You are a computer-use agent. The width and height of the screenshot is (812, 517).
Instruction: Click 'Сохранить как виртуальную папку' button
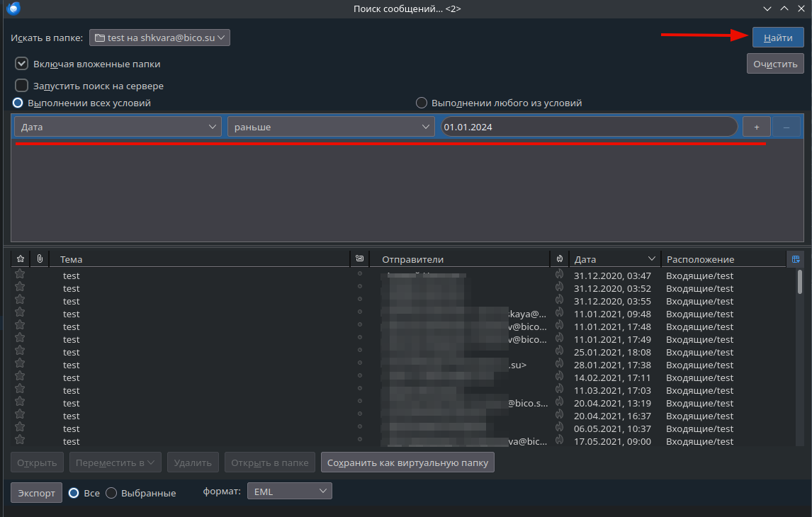click(407, 462)
